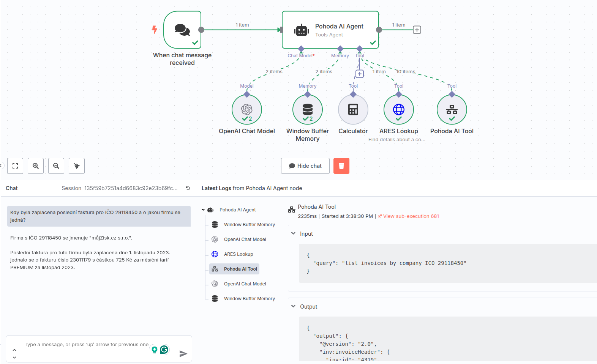Open the ARES Lookup canvas node
The height and width of the screenshot is (364, 597).
tap(399, 109)
